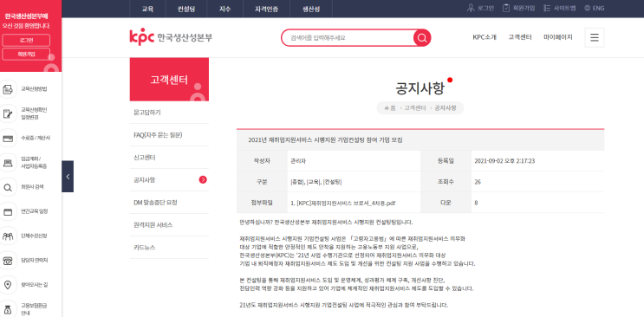The width and height of the screenshot is (644, 317).
Task: Open the 마이페이지 menu
Action: tap(557, 37)
